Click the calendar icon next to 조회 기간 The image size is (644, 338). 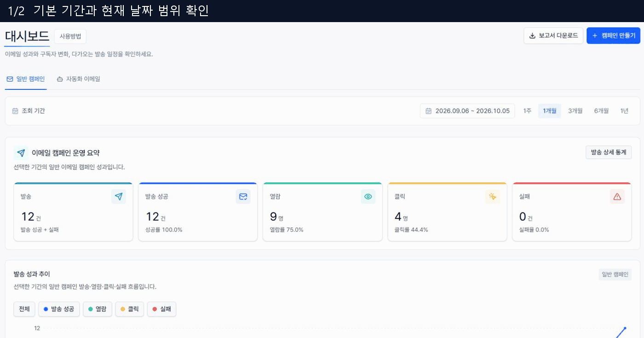(15, 111)
